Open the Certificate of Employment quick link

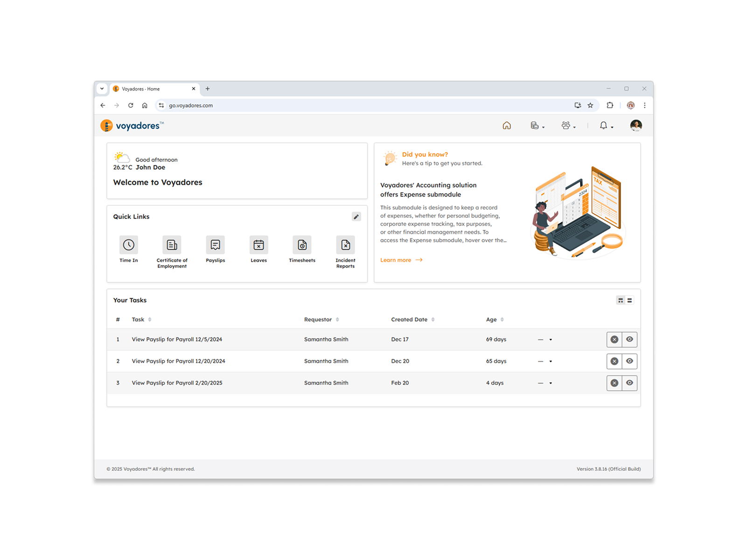tap(172, 252)
